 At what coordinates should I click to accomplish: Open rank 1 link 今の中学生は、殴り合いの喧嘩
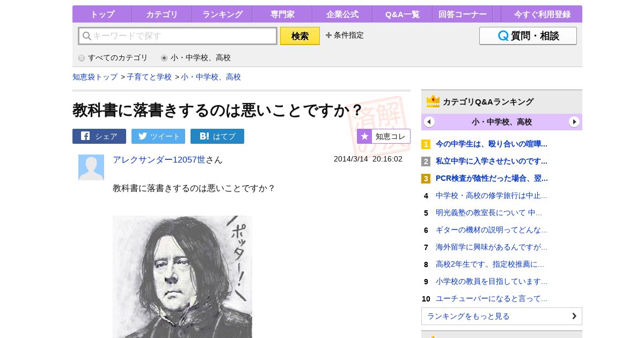[492, 144]
